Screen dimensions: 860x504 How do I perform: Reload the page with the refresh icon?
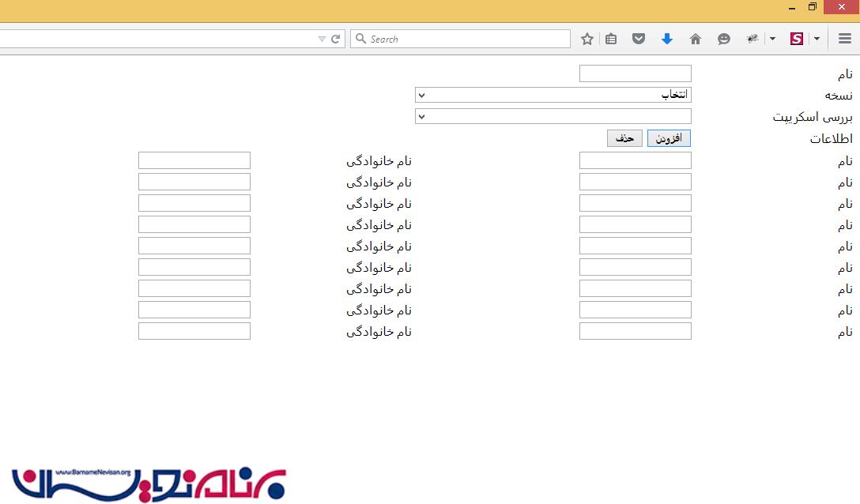click(x=336, y=39)
